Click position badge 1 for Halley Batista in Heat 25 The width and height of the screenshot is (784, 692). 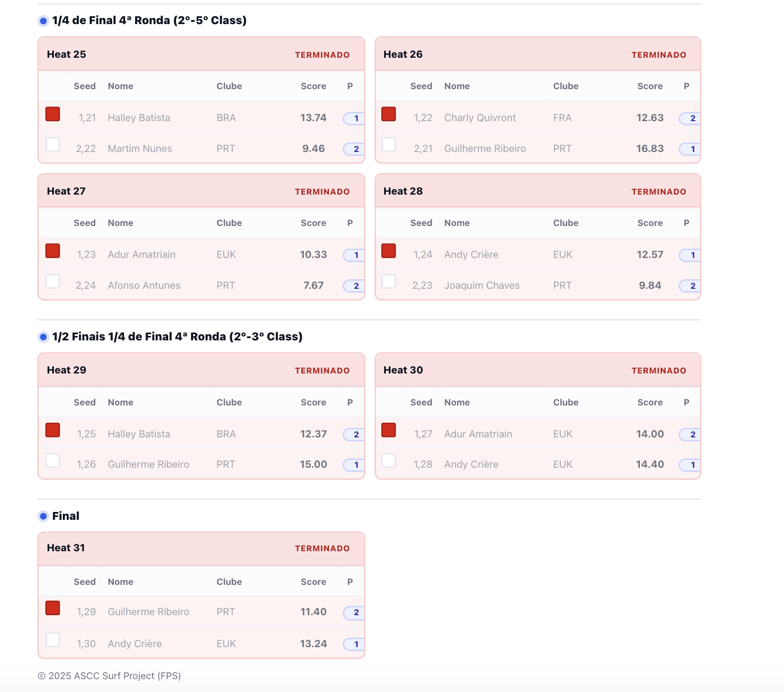355,118
